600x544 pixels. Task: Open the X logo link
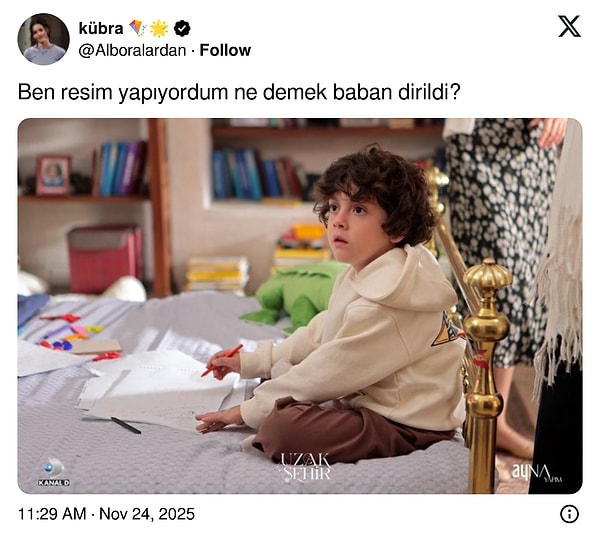(569, 26)
